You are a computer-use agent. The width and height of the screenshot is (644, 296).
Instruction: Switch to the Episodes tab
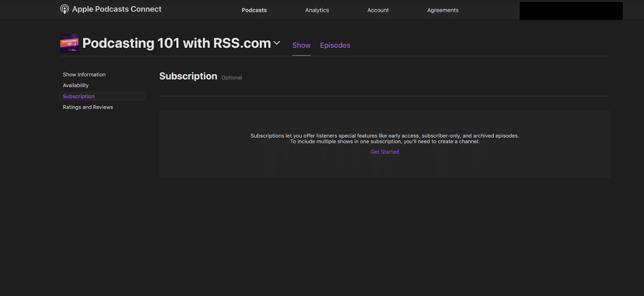(335, 45)
